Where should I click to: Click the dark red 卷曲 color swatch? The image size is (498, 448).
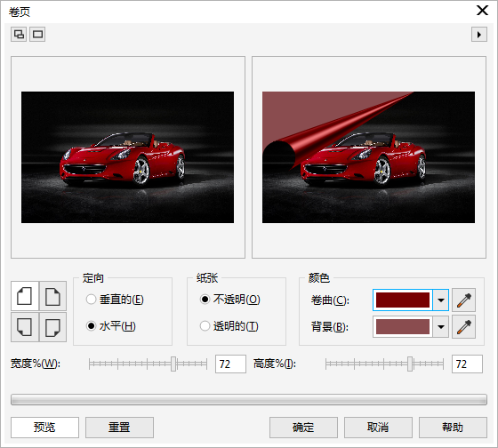403,300
